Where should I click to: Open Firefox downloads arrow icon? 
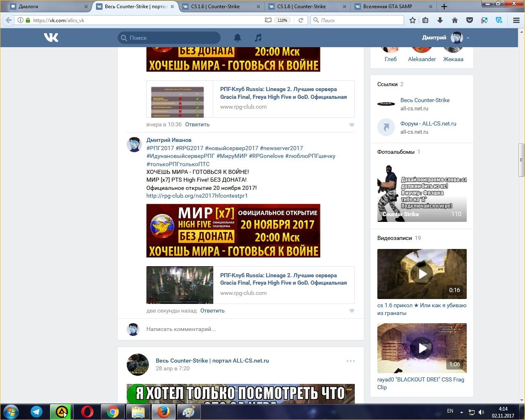[440, 20]
